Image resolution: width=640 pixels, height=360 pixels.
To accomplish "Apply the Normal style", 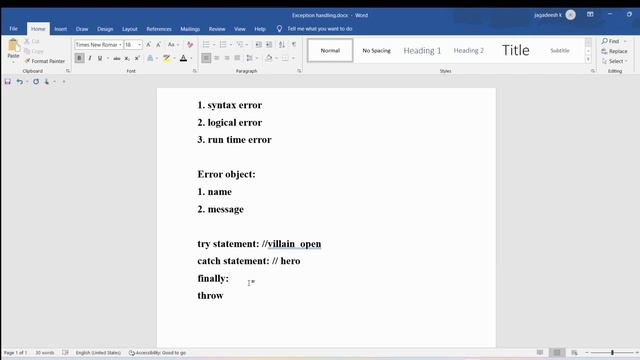I will click(330, 51).
